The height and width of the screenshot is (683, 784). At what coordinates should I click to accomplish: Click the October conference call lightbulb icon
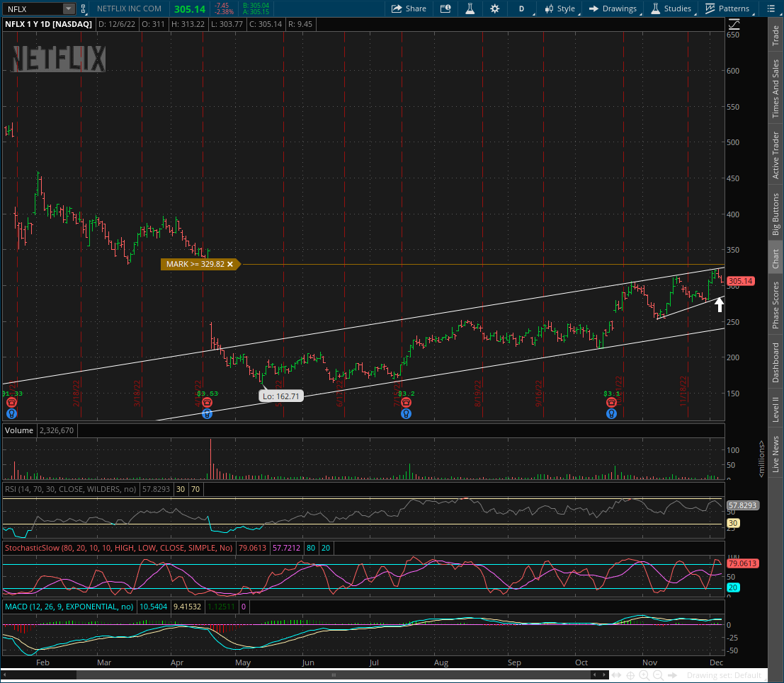(x=611, y=414)
